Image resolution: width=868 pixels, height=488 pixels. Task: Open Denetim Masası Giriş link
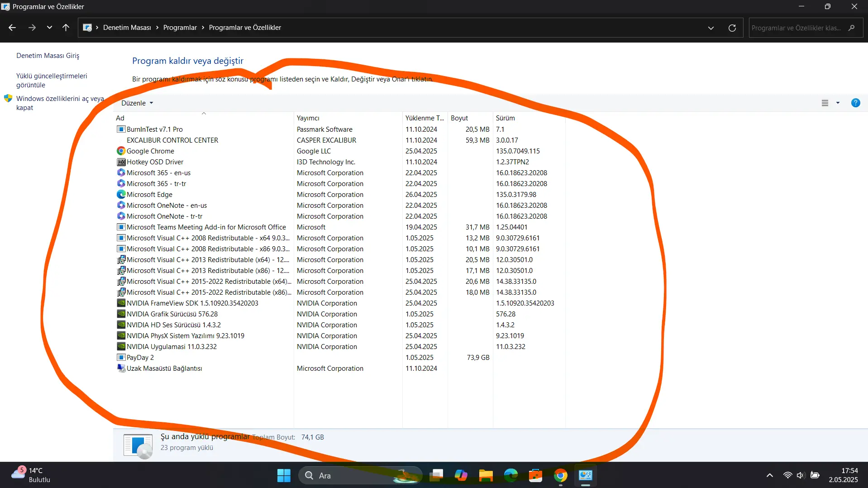[48, 56]
